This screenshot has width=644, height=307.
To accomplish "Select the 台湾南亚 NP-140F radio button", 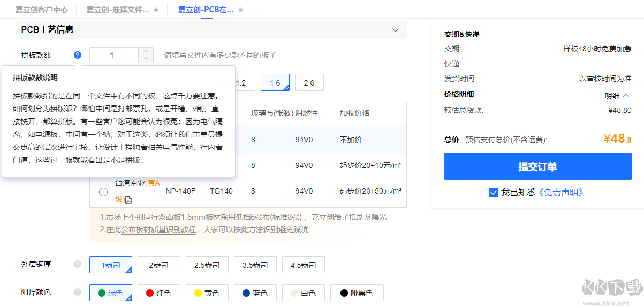I will coord(103,191).
